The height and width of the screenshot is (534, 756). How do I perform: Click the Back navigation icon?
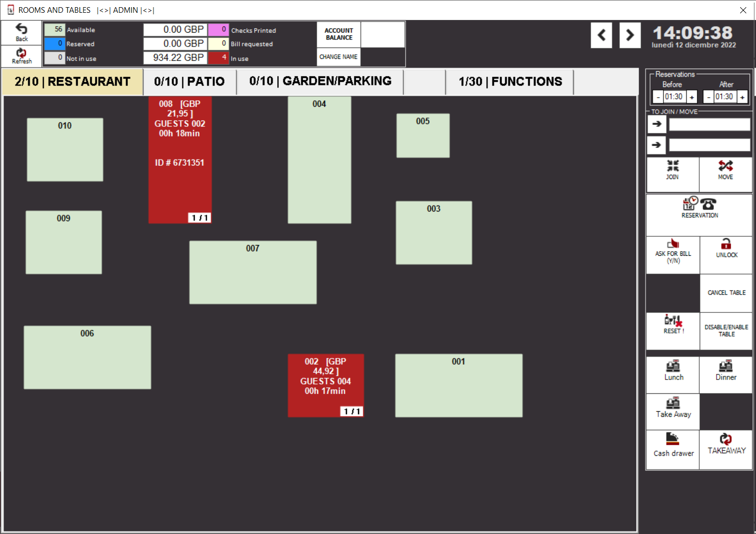point(21,32)
